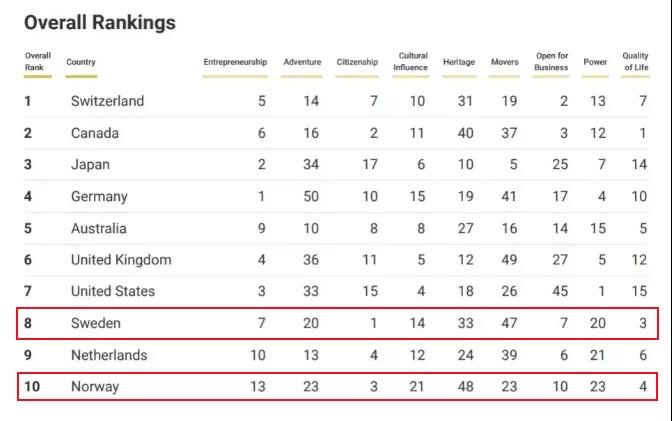Open the United Kingdom entry

pyautogui.click(x=121, y=260)
